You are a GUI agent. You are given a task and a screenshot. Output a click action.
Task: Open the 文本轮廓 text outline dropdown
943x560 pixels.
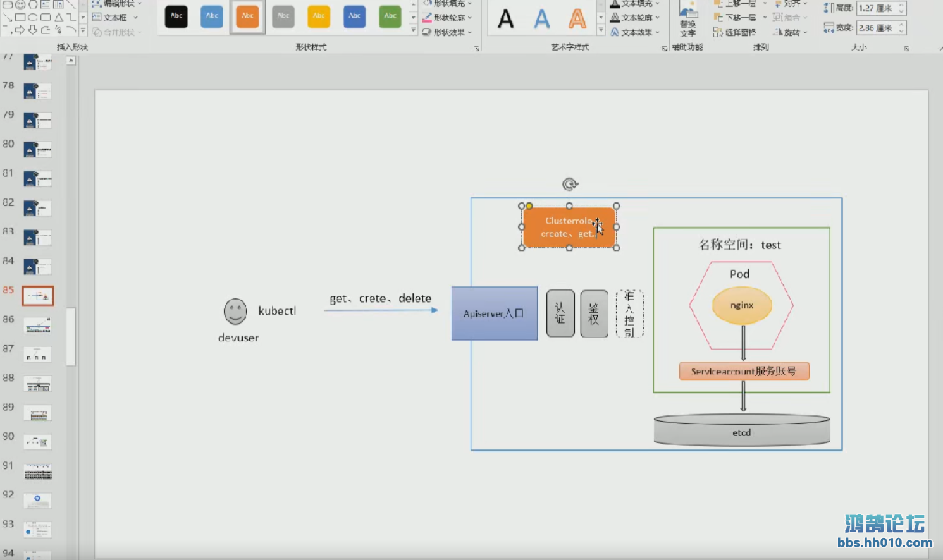tap(635, 18)
